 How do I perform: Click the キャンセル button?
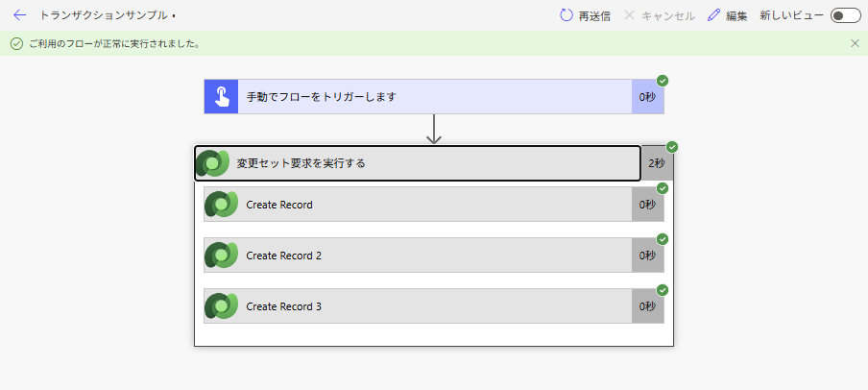(659, 15)
